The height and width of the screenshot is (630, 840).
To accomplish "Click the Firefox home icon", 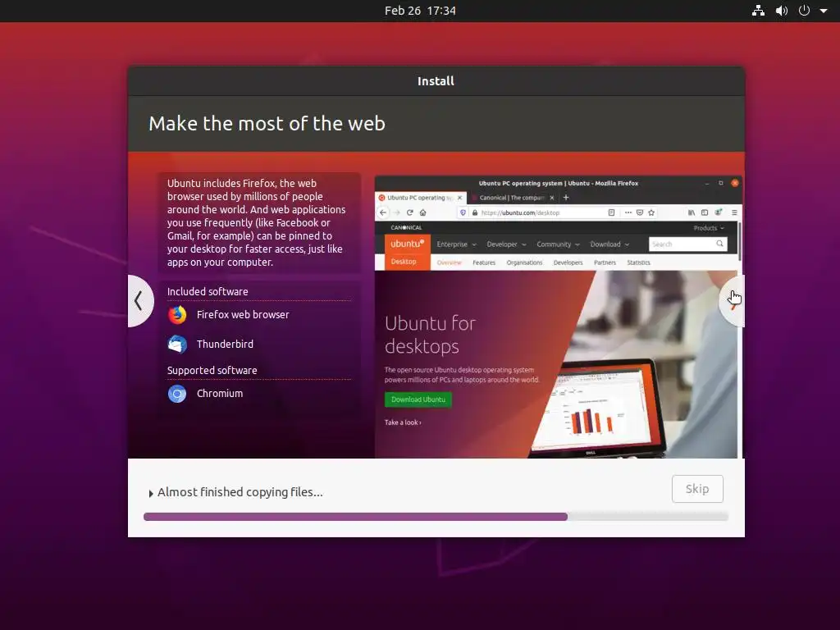I will coord(422,212).
